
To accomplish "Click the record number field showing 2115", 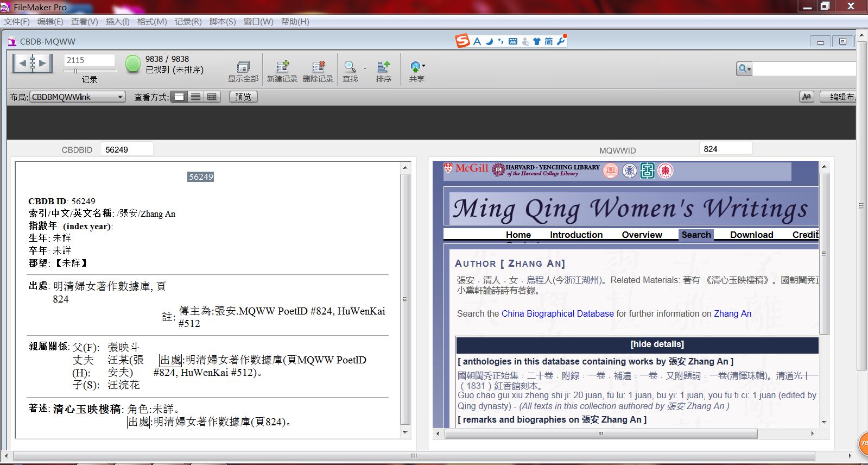I will point(90,60).
